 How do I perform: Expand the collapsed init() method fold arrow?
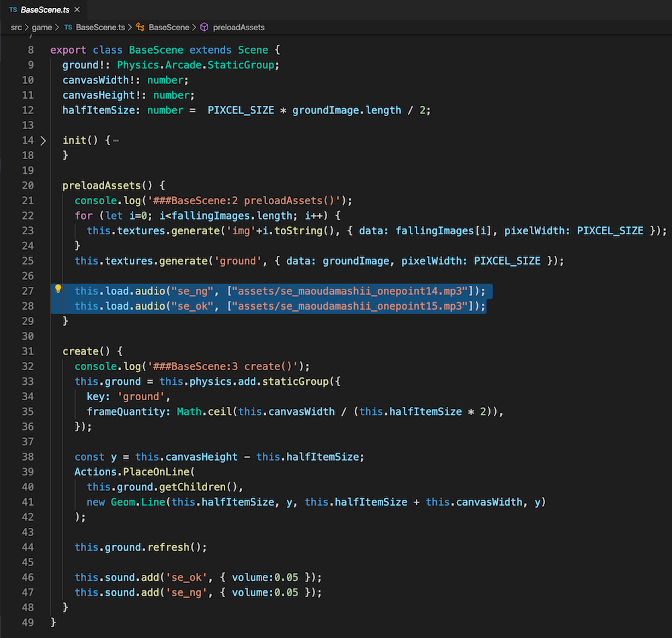click(42, 140)
